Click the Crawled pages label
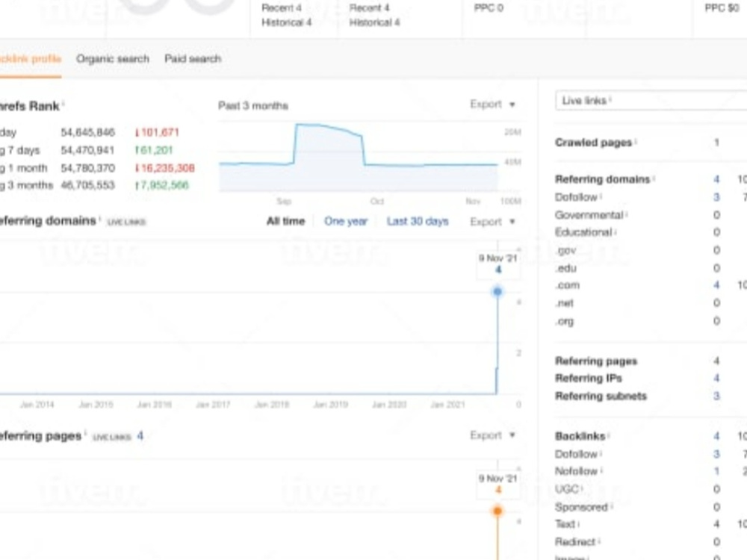The image size is (747, 560). point(594,143)
